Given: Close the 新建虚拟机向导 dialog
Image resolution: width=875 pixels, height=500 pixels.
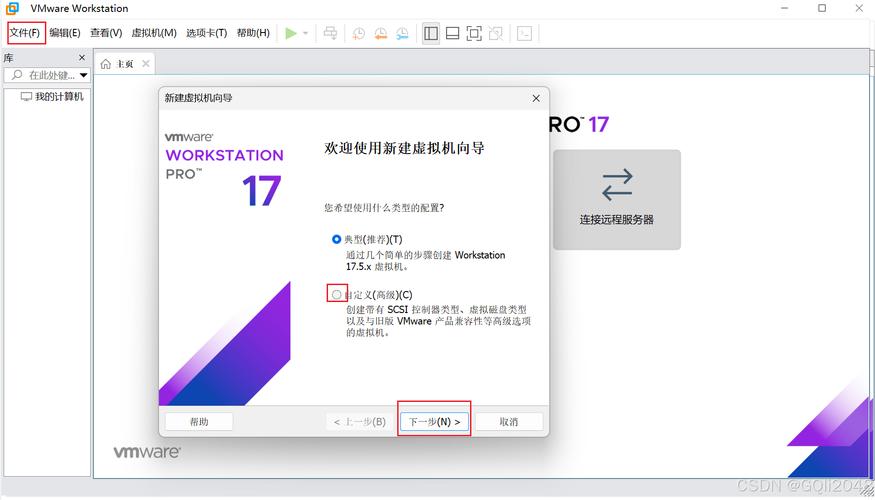Looking at the screenshot, I should tap(536, 98).
